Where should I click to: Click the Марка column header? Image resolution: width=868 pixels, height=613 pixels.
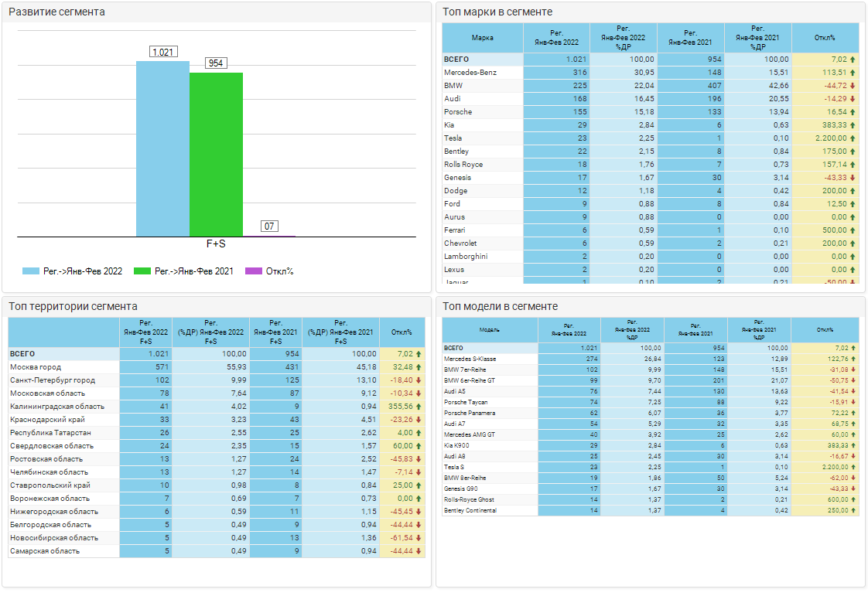point(483,37)
